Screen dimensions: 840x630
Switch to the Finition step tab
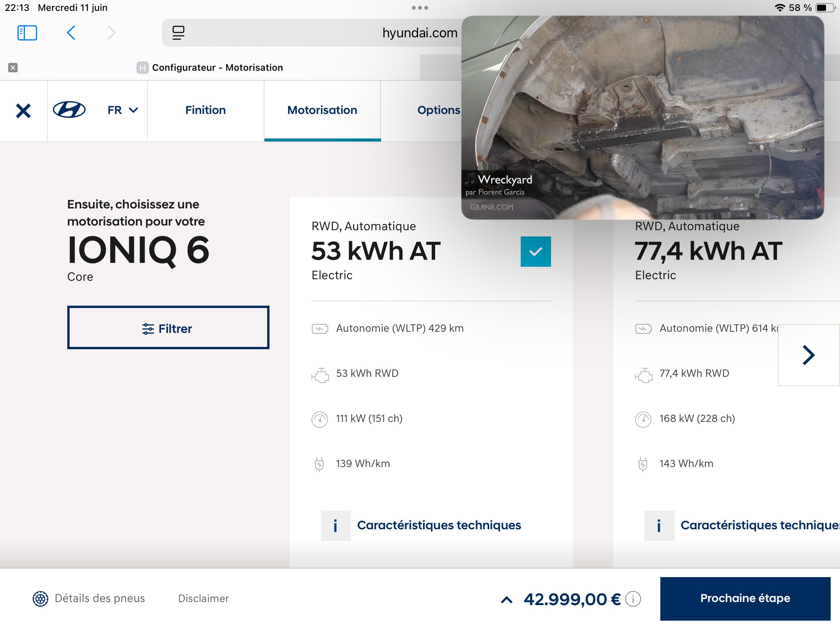tap(205, 110)
